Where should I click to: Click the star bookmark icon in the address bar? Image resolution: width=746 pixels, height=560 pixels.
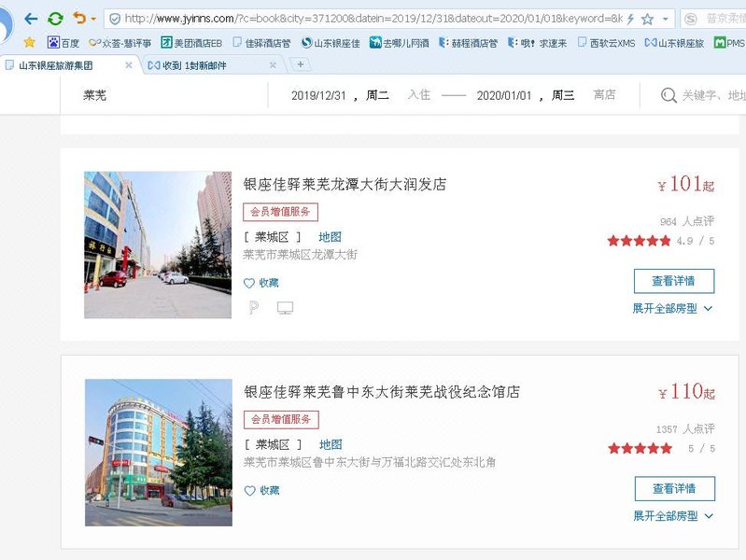click(x=647, y=19)
